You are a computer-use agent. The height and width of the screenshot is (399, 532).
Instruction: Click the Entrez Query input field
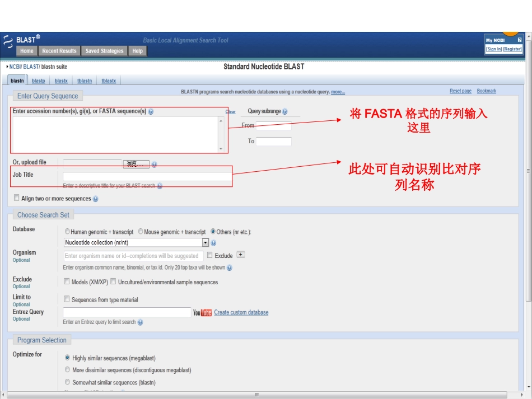click(127, 312)
